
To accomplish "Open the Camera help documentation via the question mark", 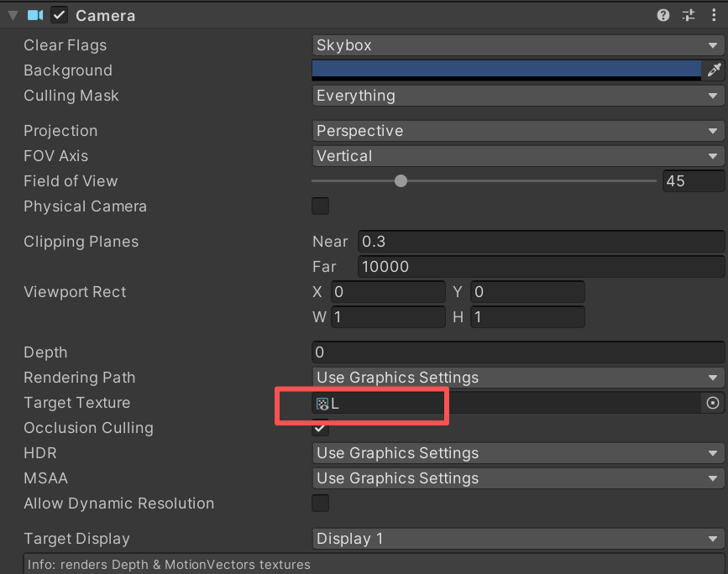I will 663,14.
